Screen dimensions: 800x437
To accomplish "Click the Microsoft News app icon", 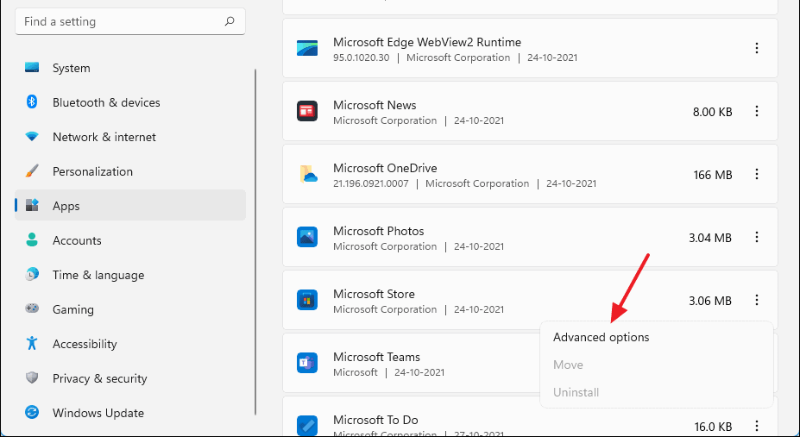I will click(x=307, y=111).
